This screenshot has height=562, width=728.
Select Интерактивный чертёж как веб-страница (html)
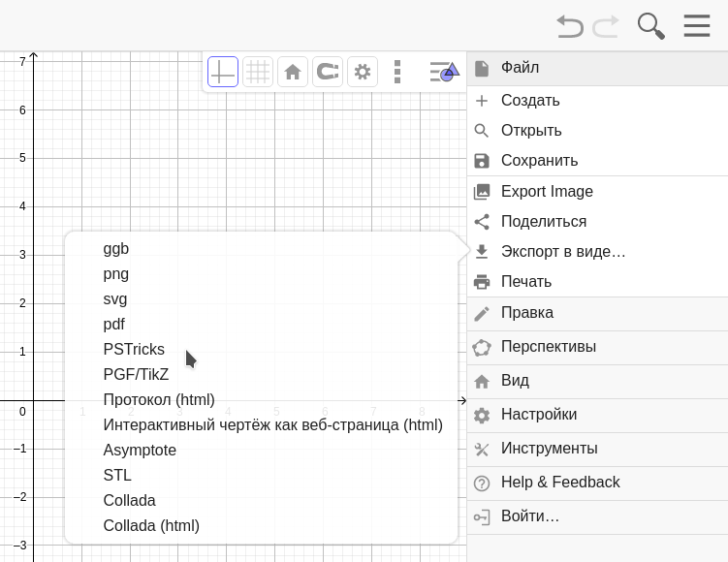pos(261,424)
